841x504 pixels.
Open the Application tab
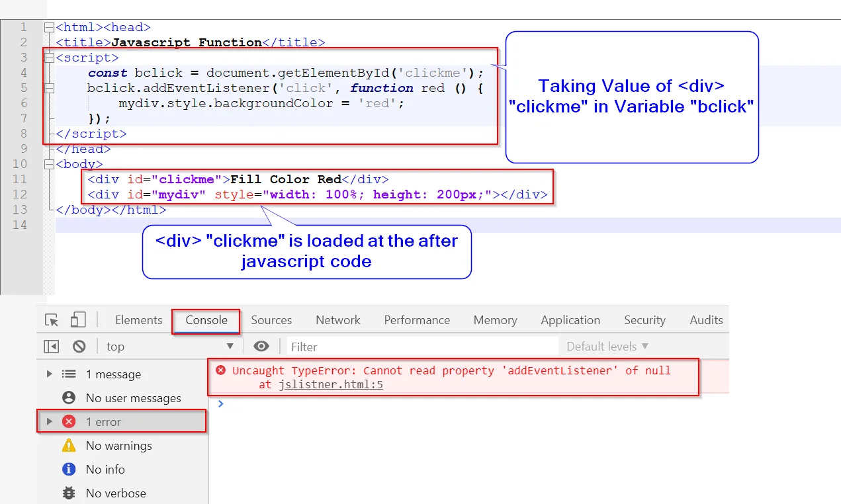(x=570, y=320)
